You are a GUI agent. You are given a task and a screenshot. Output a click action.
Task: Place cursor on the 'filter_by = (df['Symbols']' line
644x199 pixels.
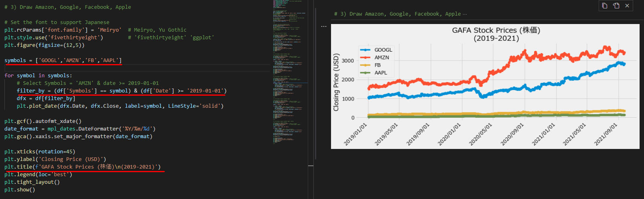pyautogui.click(x=122, y=90)
